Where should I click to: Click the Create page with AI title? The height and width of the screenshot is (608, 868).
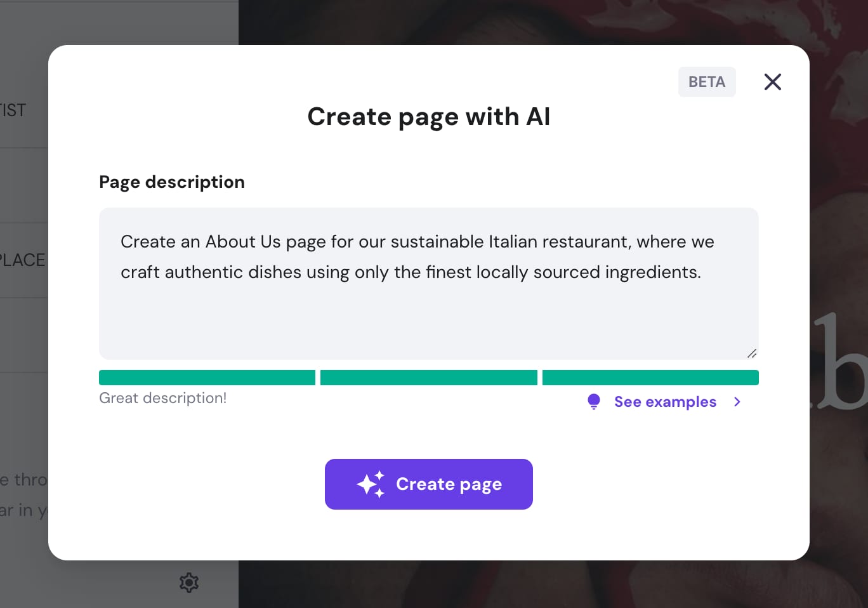tap(428, 117)
